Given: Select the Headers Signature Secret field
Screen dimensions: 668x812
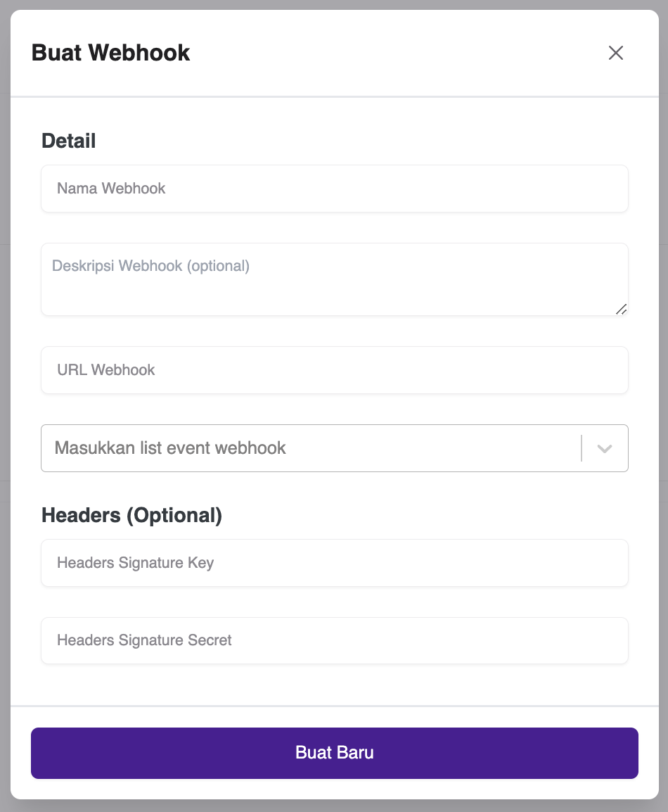Looking at the screenshot, I should [x=334, y=640].
